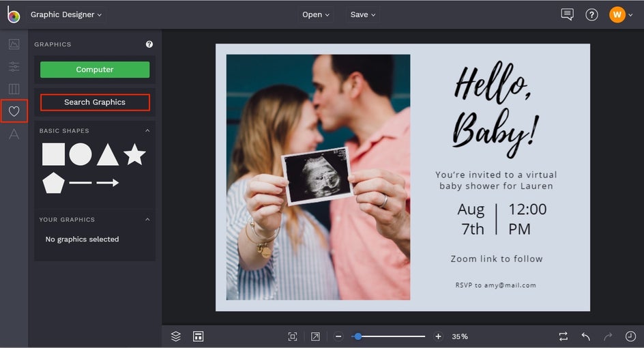
Task: Click the zoom slider handle
Action: pos(358,336)
